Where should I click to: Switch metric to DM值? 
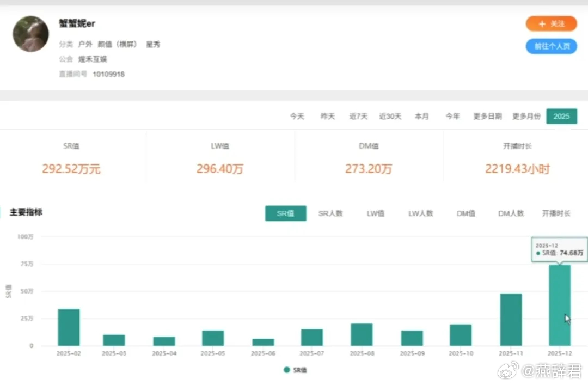click(x=465, y=213)
